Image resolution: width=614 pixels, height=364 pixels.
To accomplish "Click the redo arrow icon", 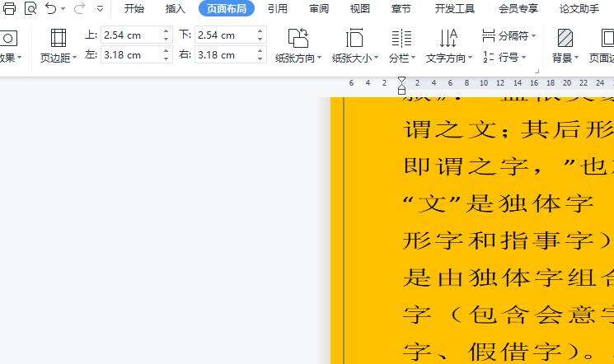I will [79, 9].
